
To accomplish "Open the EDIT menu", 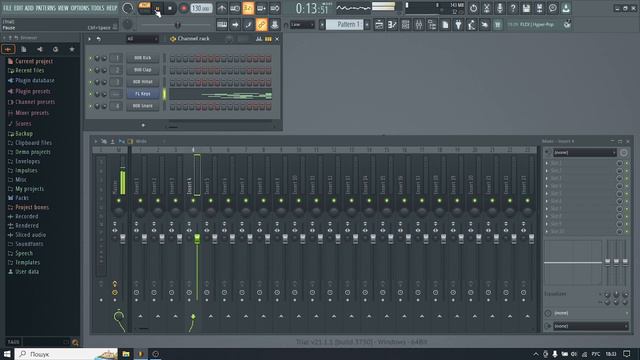I will pos(19,8).
